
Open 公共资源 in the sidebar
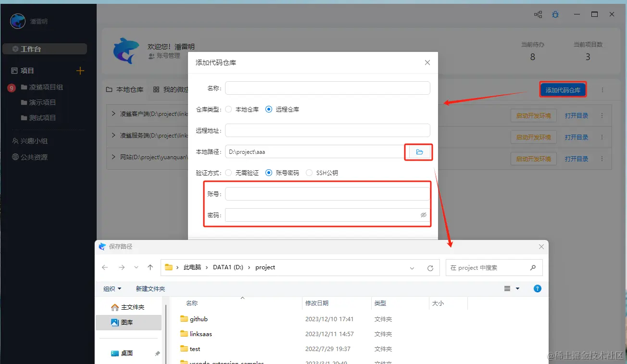click(x=30, y=157)
